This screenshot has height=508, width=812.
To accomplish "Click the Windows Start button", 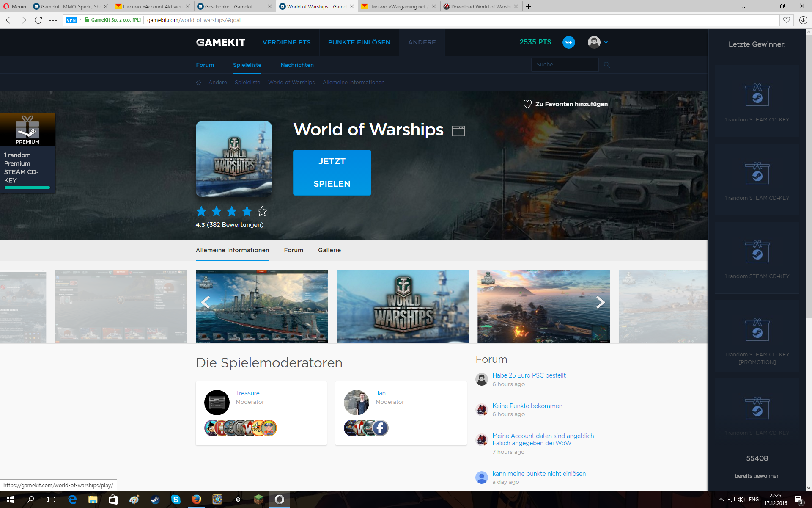I will point(10,500).
